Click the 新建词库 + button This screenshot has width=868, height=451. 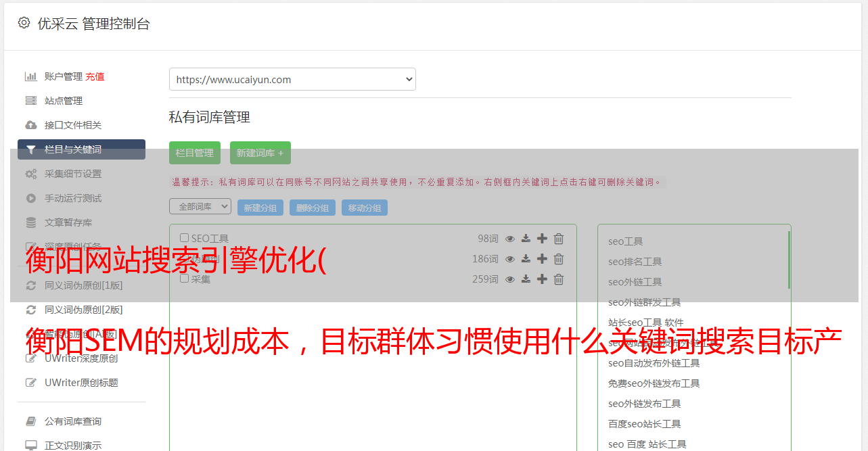coord(260,153)
